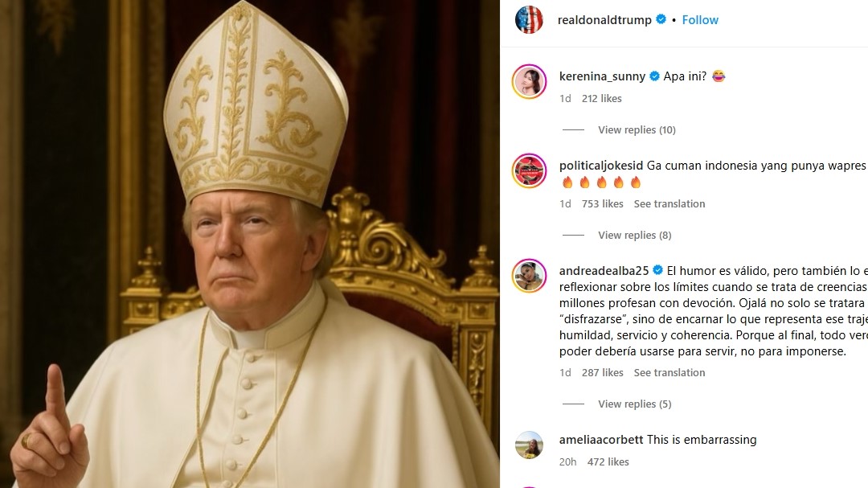The image size is (868, 488).
Task: Click verified badge next to andreadealba25
Action: tap(657, 270)
